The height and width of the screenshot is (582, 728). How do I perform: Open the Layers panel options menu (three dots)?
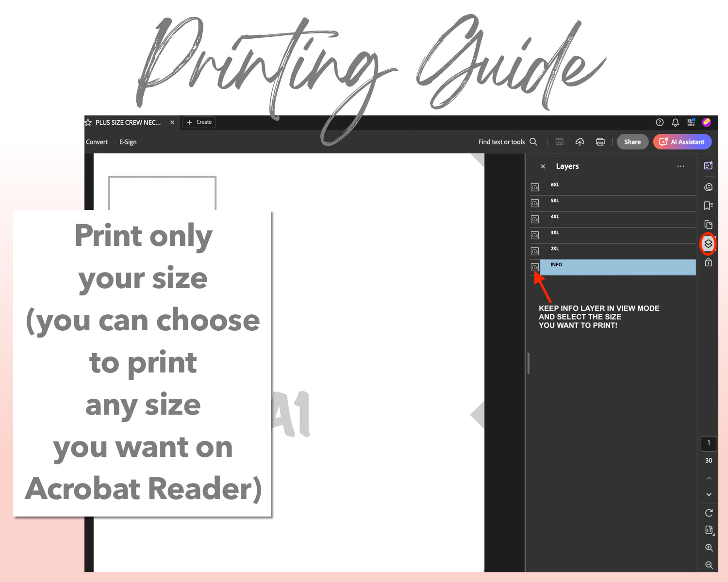pyautogui.click(x=680, y=166)
